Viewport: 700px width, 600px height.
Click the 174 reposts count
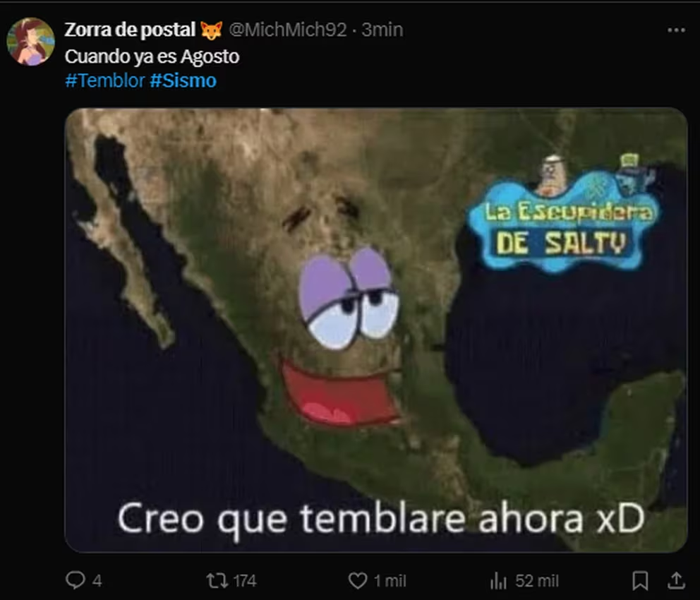click(245, 581)
